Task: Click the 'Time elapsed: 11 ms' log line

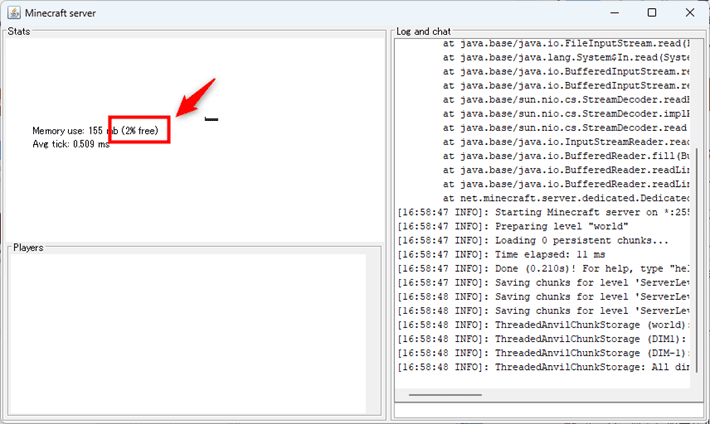Action: pos(501,254)
